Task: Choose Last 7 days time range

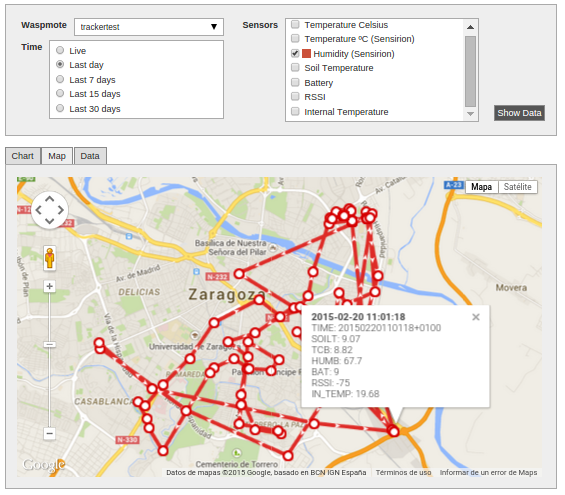Action: pyautogui.click(x=60, y=79)
